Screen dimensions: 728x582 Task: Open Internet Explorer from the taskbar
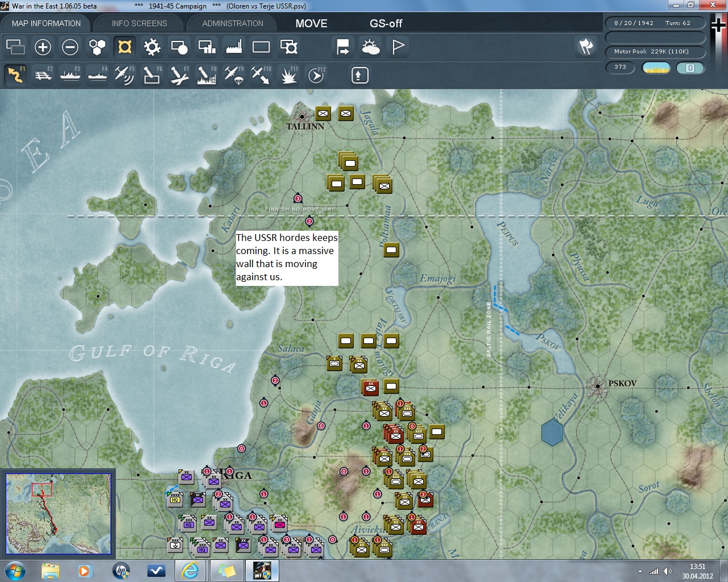[189, 570]
